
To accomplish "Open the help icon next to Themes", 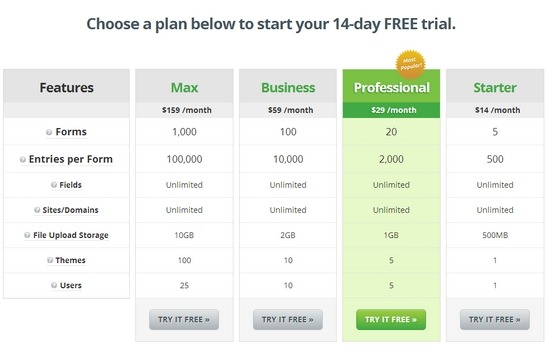I will (50, 260).
